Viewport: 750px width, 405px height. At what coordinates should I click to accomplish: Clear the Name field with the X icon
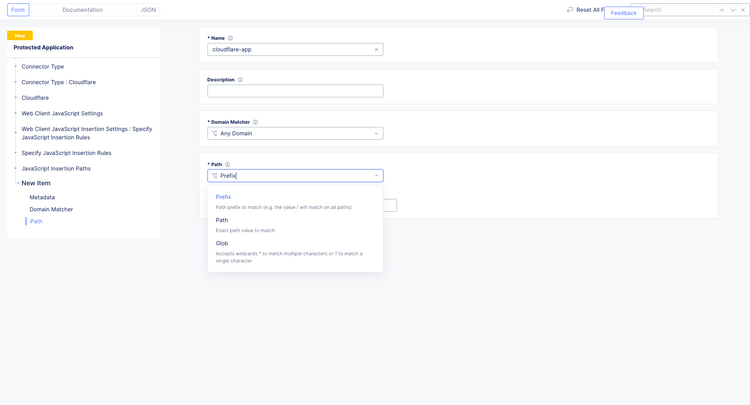pyautogui.click(x=376, y=49)
